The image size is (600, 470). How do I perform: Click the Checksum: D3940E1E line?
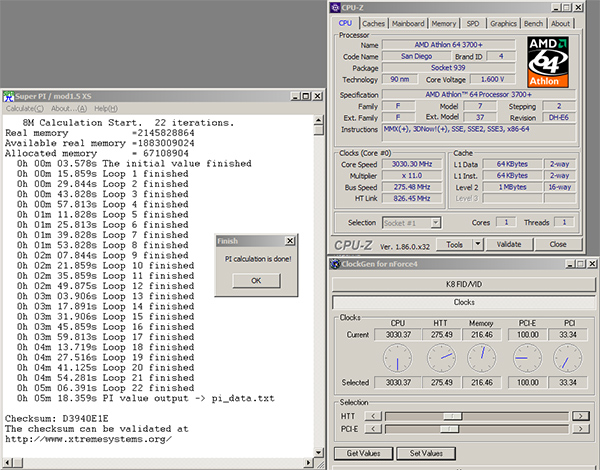click(x=57, y=418)
